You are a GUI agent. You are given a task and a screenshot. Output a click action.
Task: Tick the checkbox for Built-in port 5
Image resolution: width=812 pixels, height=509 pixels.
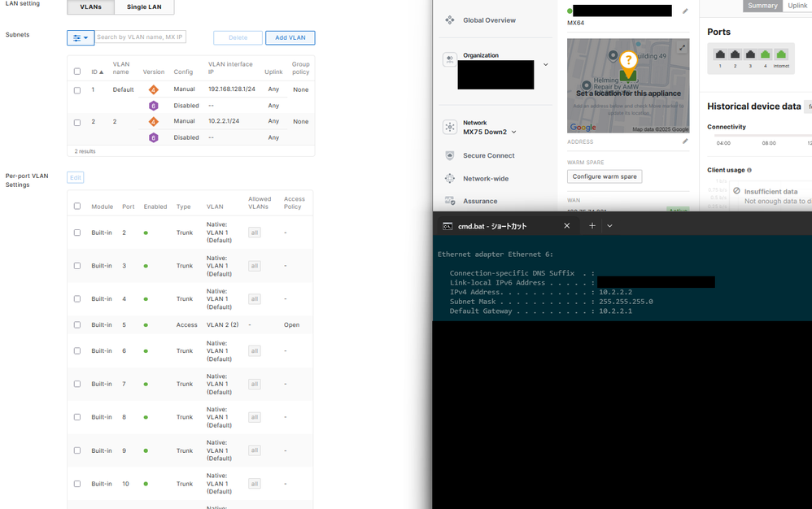(x=77, y=325)
